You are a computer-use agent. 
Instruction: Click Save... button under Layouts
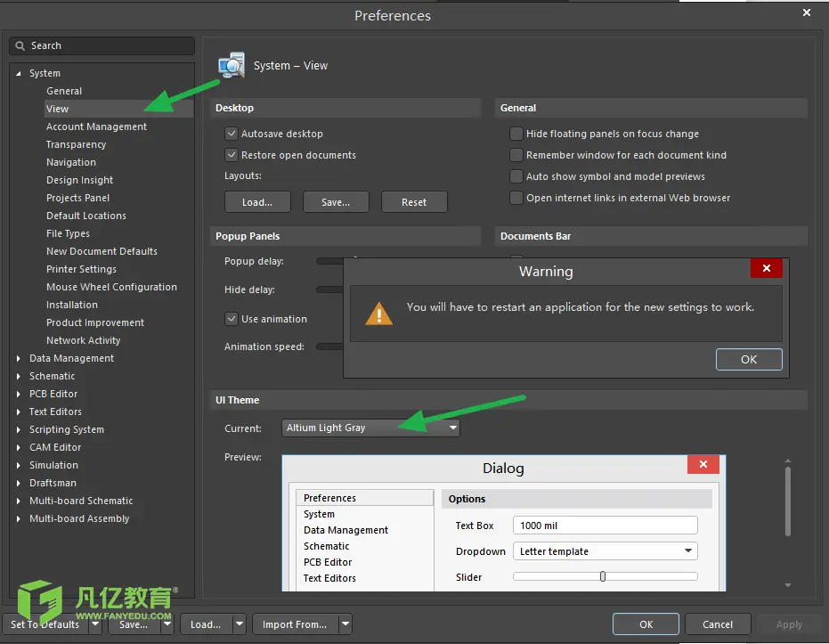pyautogui.click(x=336, y=202)
